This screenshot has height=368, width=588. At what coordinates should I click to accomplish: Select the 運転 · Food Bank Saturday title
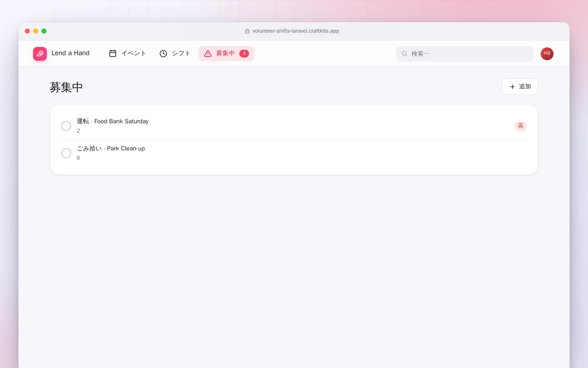coord(113,121)
